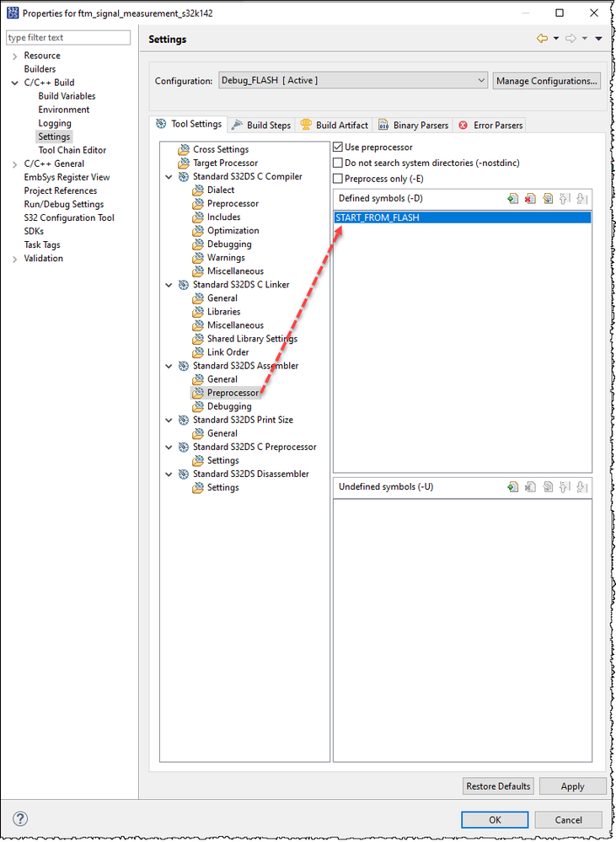Expand the Validation tree node
The height and width of the screenshot is (842, 616).
tap(14, 259)
